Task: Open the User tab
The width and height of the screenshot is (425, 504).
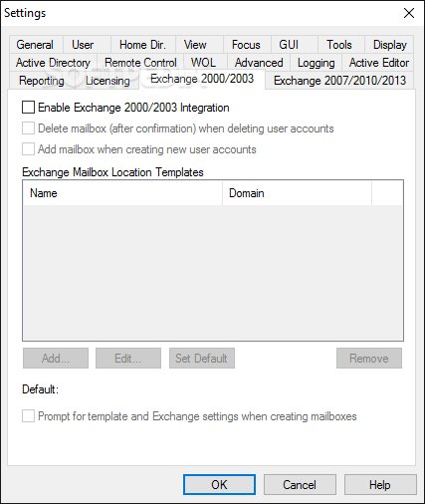Action: pyautogui.click(x=87, y=45)
